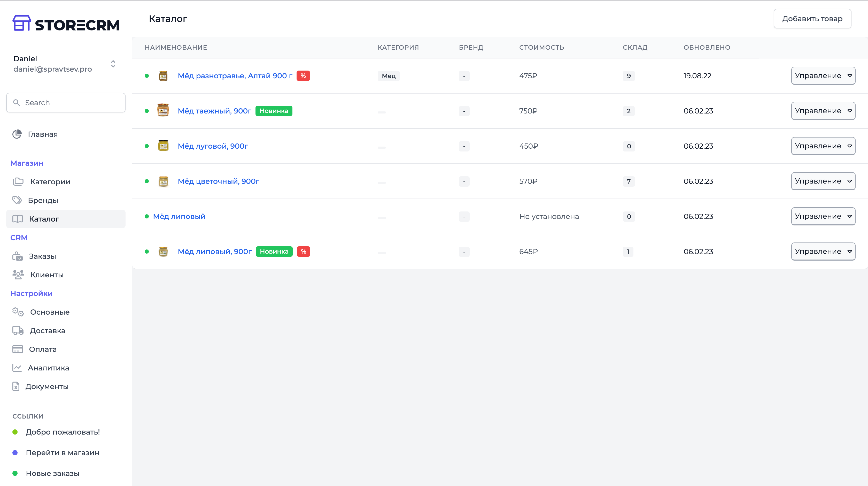868x486 pixels.
Task: Click the truck icon next to Доставка
Action: 18,331
